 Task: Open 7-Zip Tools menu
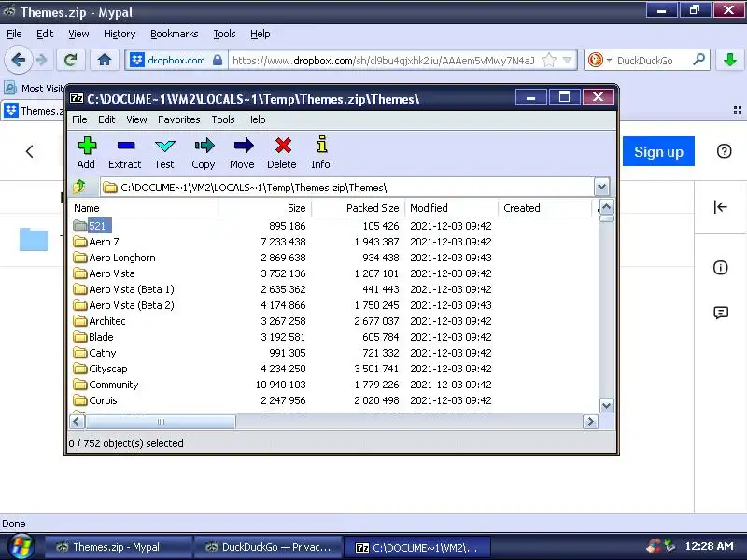(x=223, y=119)
